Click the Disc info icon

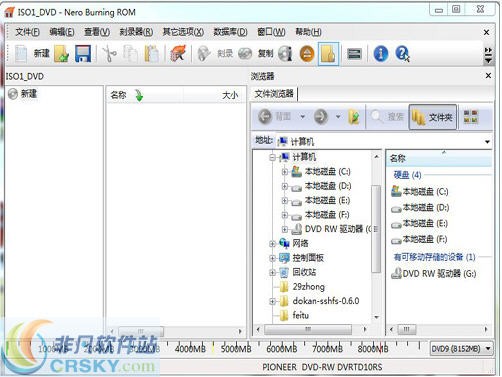[285, 53]
